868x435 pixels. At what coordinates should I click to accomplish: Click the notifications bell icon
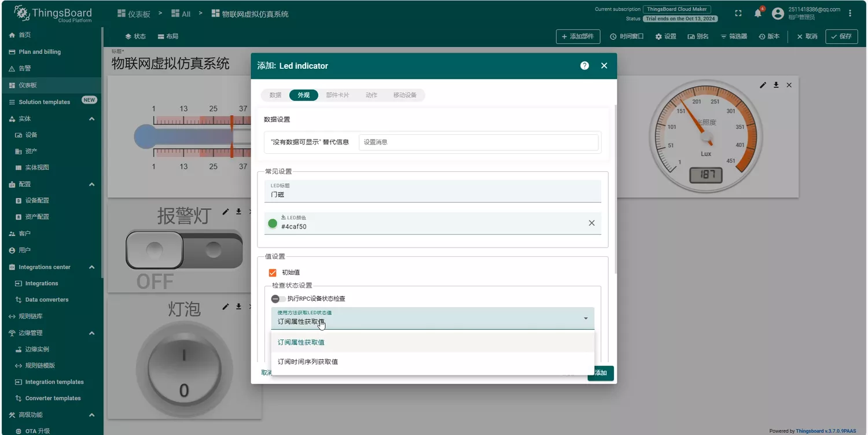click(x=757, y=13)
